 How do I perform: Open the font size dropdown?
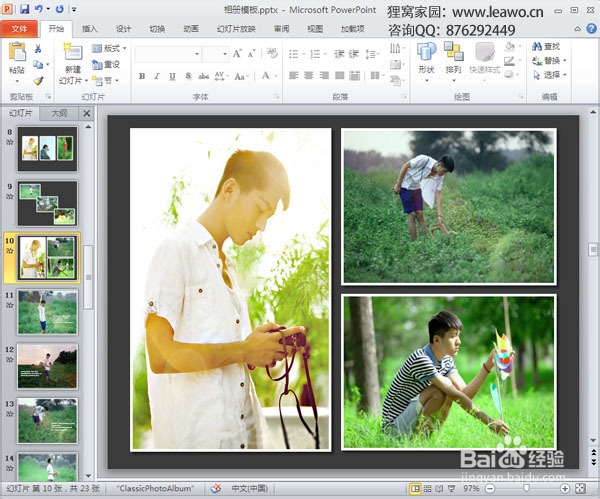pos(225,54)
